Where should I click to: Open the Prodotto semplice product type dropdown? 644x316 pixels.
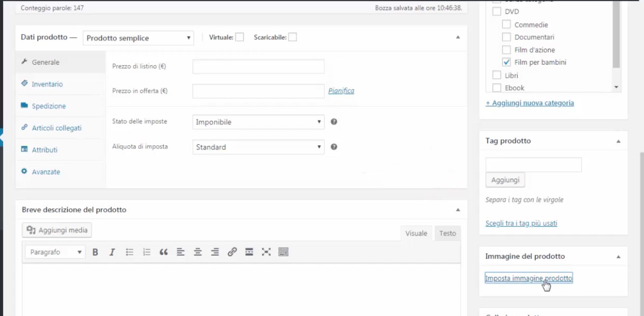coord(138,38)
